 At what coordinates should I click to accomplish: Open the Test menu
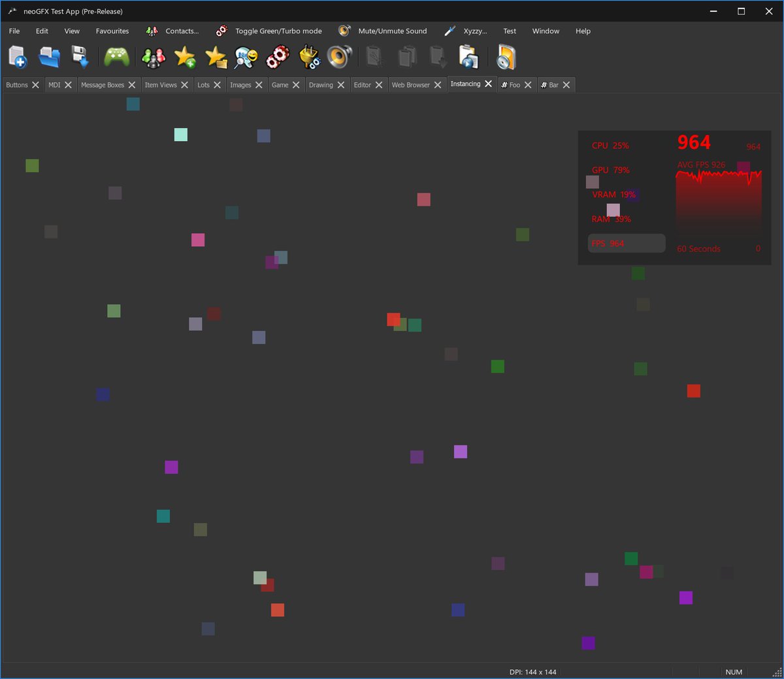(509, 31)
